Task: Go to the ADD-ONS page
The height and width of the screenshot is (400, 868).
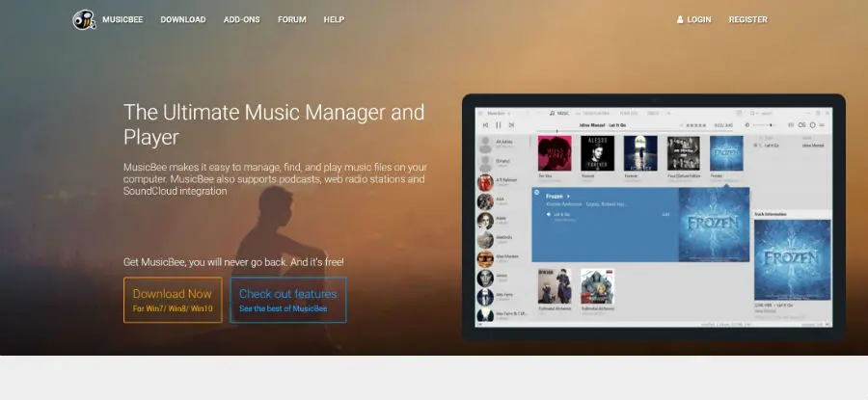Action: tap(241, 19)
